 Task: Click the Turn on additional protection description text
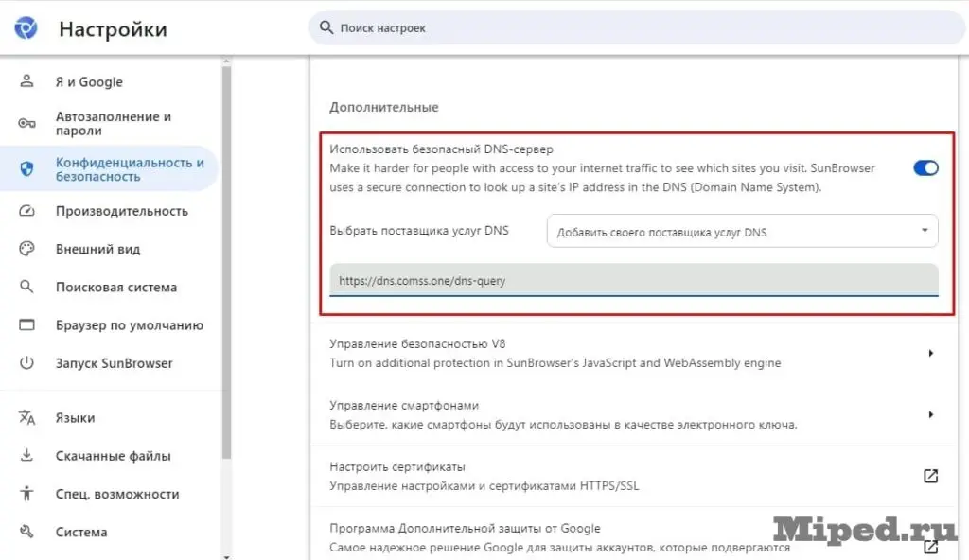(x=555, y=363)
